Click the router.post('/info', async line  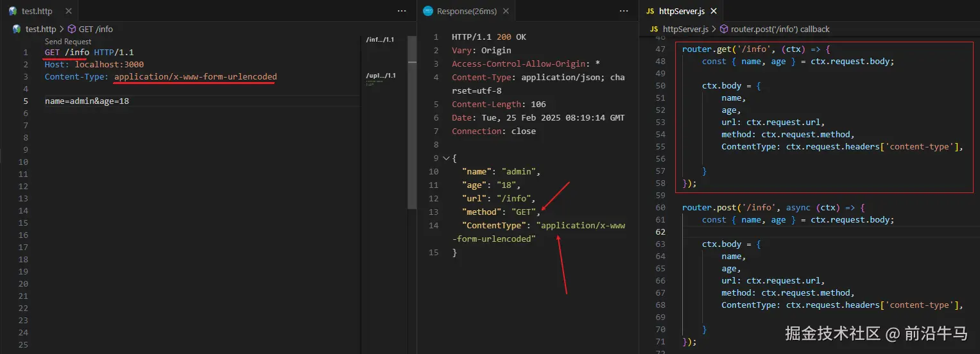[773, 207]
